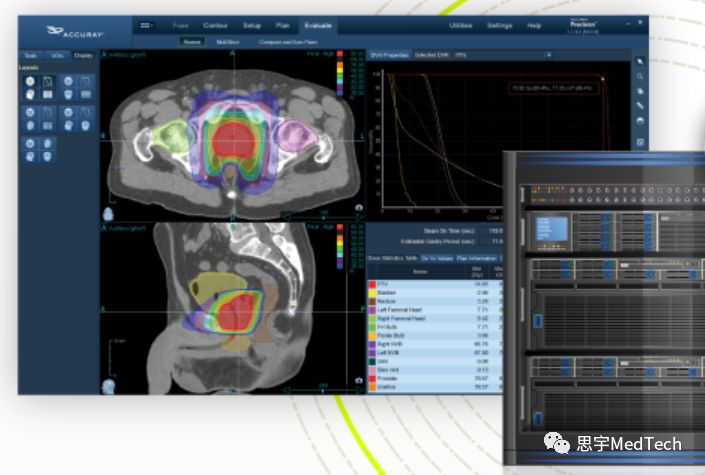Open the Selected DVH dropdown showing PTV
The height and width of the screenshot is (475, 705).
[x=504, y=55]
